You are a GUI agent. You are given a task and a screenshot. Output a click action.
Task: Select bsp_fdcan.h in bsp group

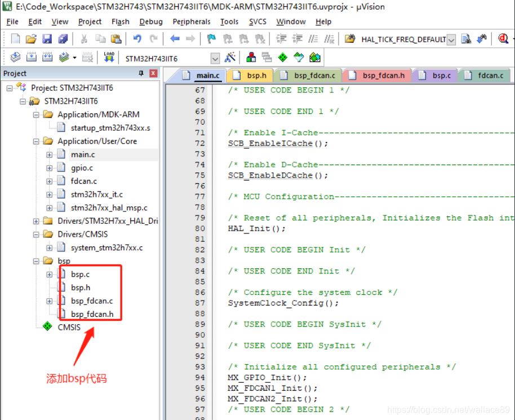tap(92, 315)
